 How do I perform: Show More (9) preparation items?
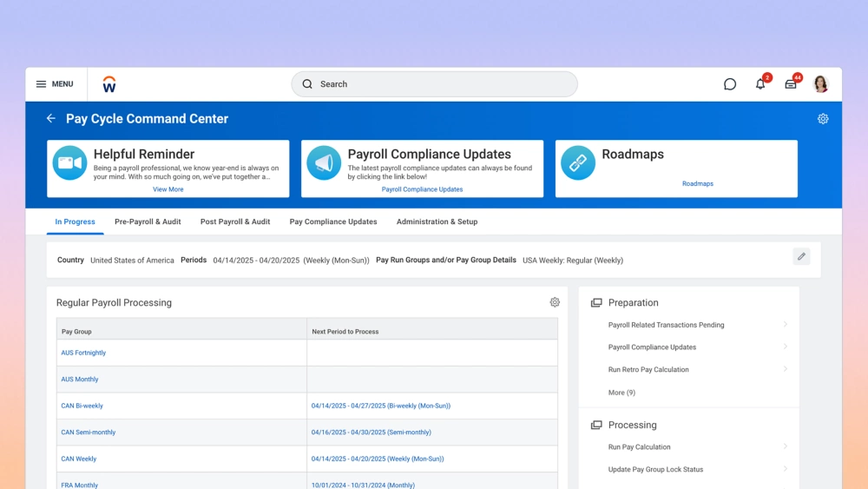point(621,393)
